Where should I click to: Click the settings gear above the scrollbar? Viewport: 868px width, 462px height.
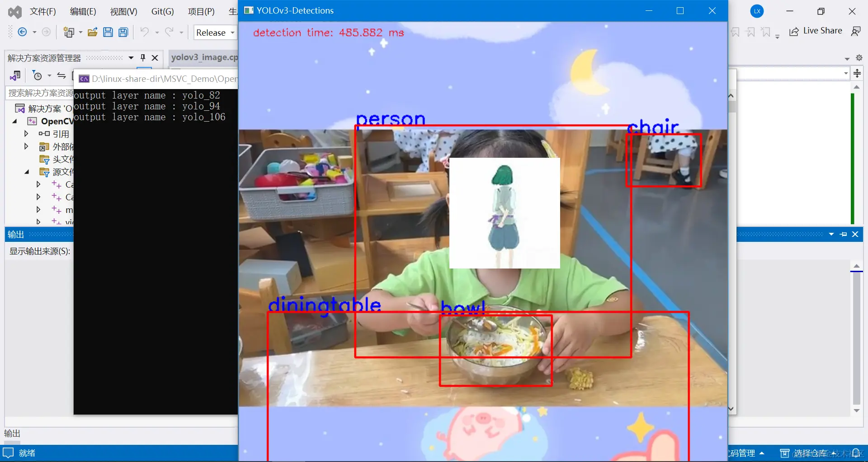coord(859,58)
